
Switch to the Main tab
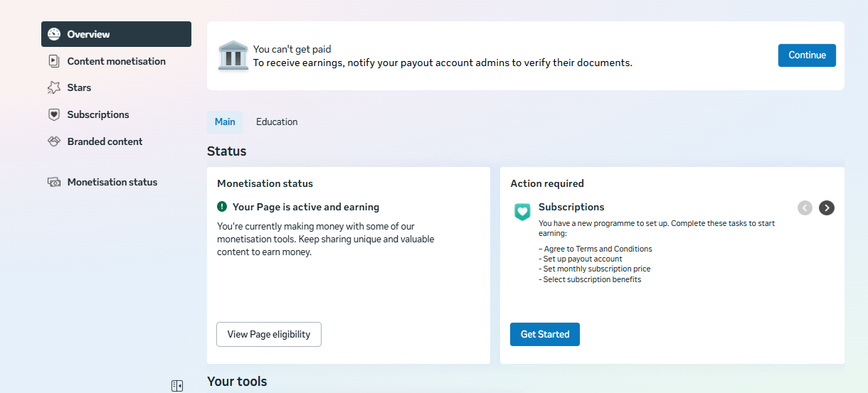tap(225, 122)
